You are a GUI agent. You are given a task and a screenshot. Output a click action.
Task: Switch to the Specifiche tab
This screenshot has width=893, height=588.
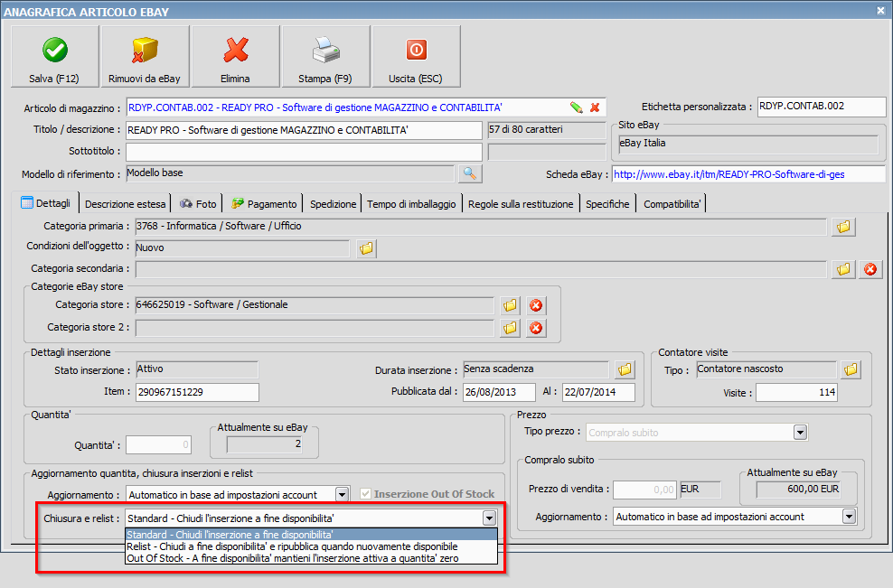click(607, 204)
